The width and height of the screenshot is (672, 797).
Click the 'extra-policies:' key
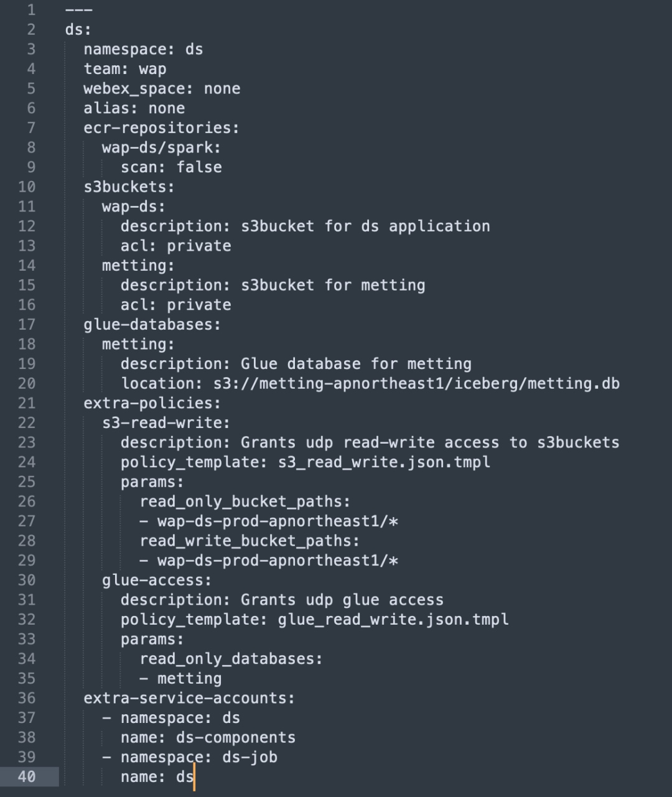click(152, 403)
